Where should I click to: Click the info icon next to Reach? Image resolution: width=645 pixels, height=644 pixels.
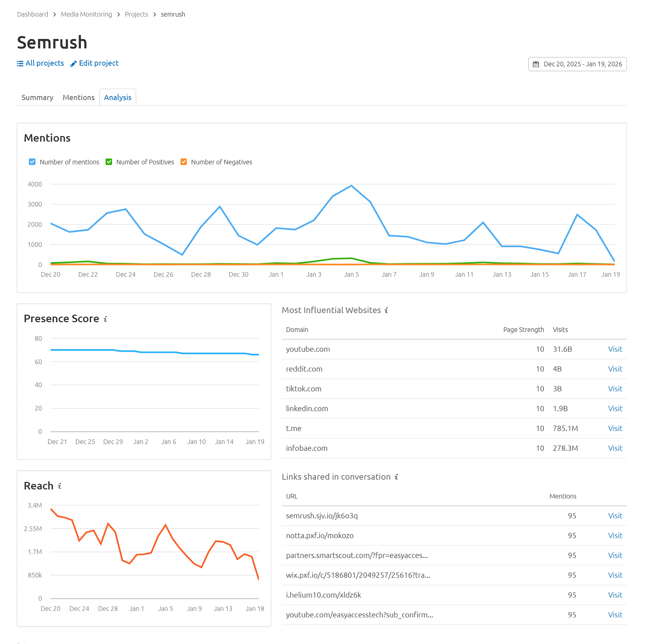click(x=60, y=486)
